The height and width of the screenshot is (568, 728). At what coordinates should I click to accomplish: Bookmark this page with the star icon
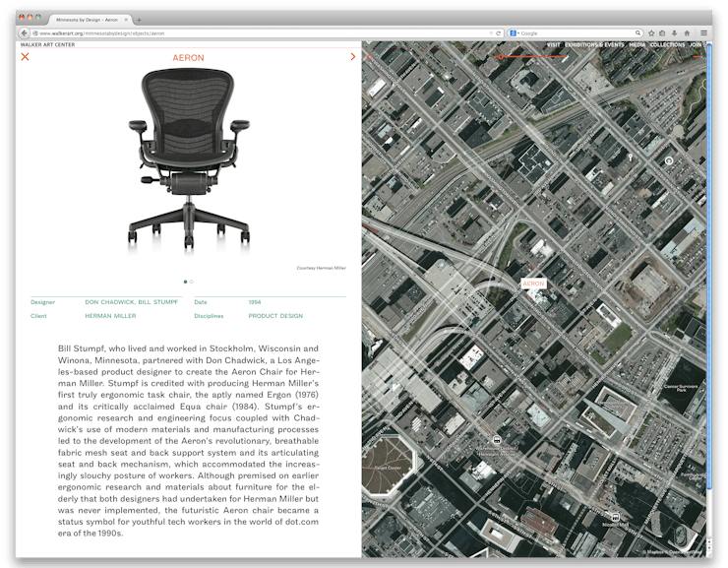point(651,33)
